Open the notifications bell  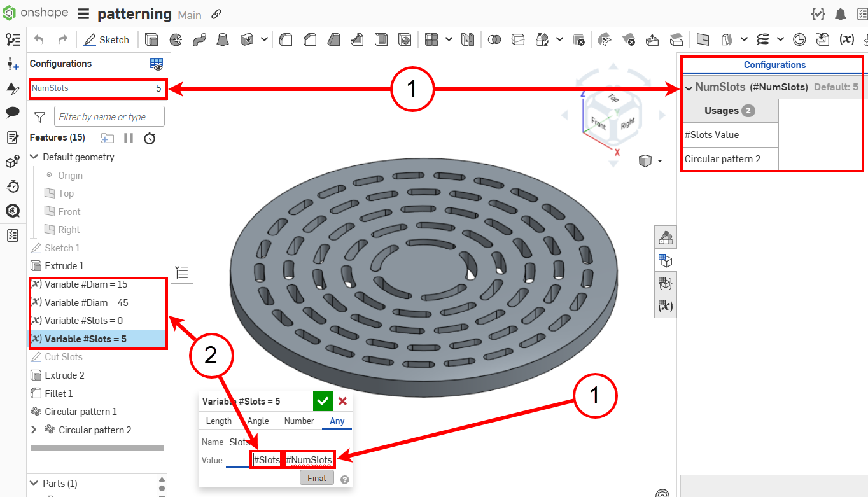[x=841, y=14]
